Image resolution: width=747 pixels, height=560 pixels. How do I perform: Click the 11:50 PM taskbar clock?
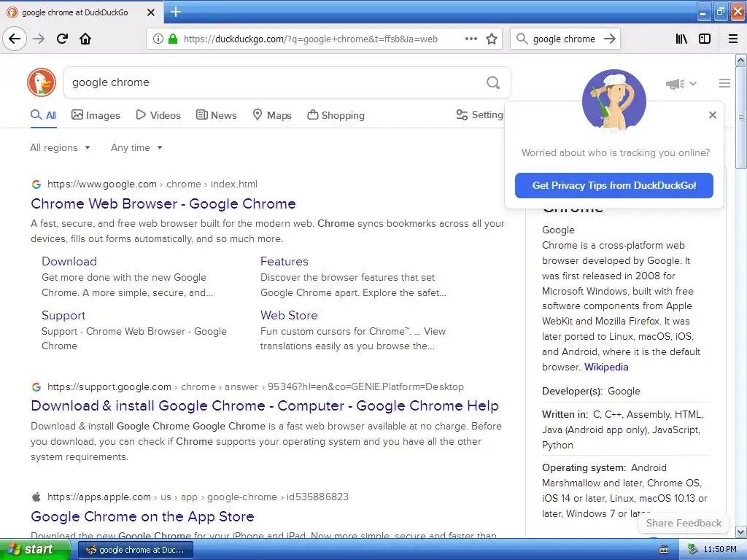(719, 550)
